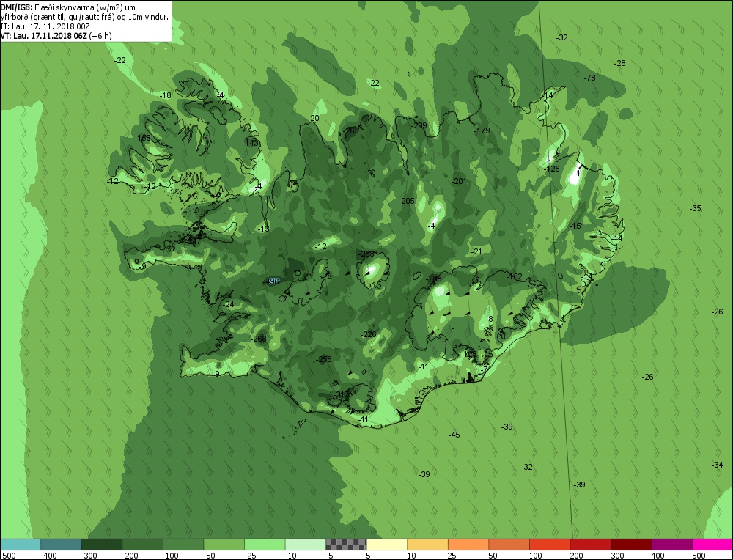Image resolution: width=733 pixels, height=560 pixels.
Task: Click the -21 value in the eastern highlands
Action: coord(476,251)
